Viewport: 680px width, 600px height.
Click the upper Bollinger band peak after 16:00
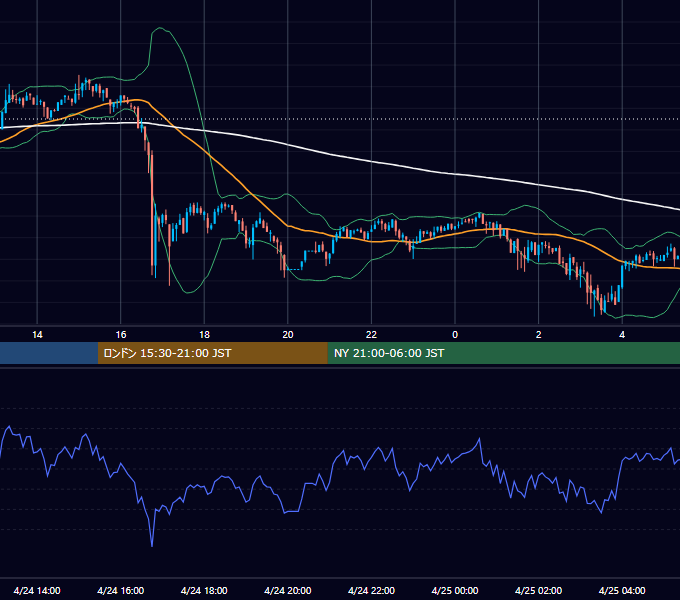tap(160, 28)
